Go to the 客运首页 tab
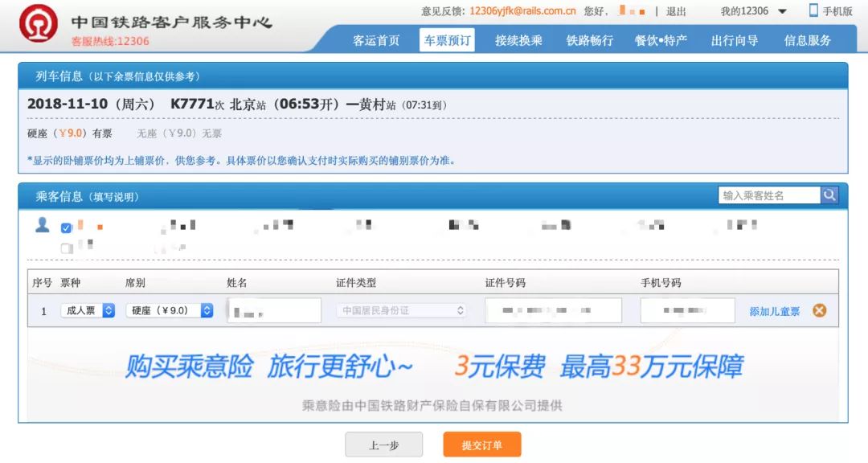The height and width of the screenshot is (463, 868). click(x=375, y=39)
